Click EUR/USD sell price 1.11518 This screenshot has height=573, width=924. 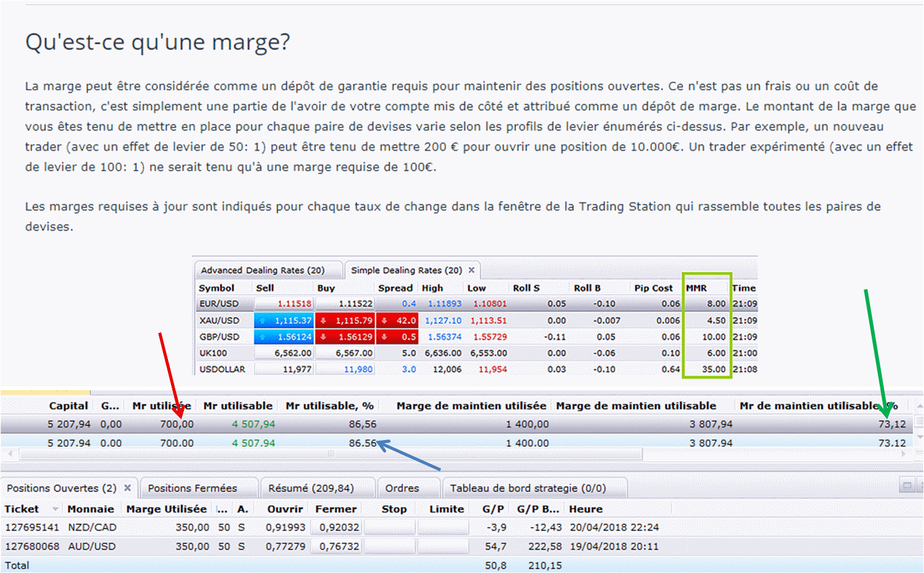point(285,304)
